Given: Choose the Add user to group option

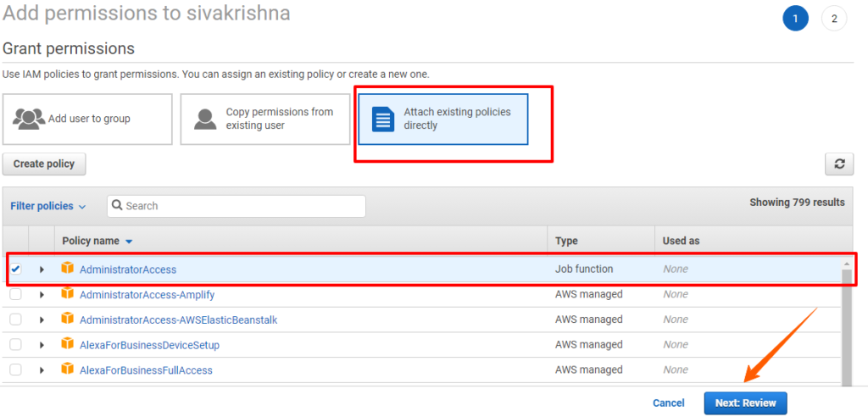Looking at the screenshot, I should 87,119.
